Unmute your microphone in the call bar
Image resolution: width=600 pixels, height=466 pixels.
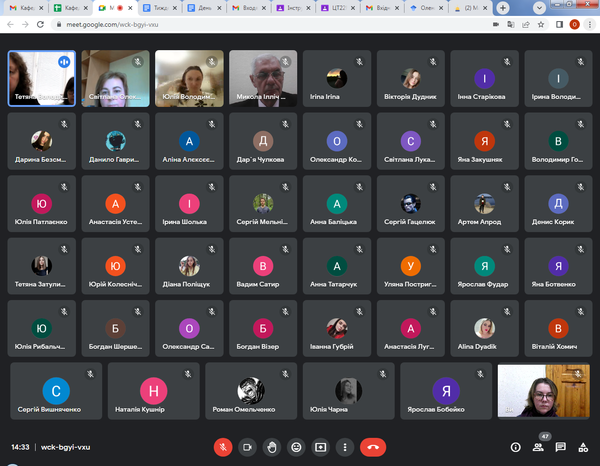tap(223, 447)
